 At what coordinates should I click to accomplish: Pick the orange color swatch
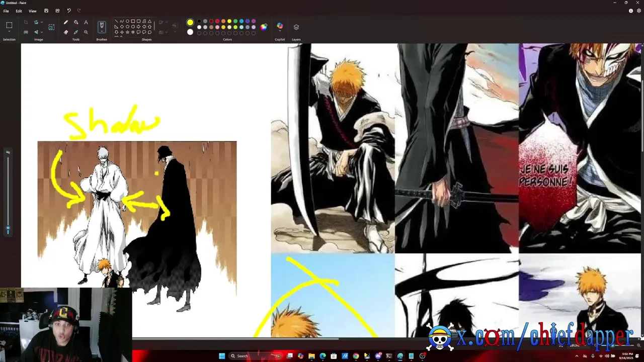coord(223,21)
